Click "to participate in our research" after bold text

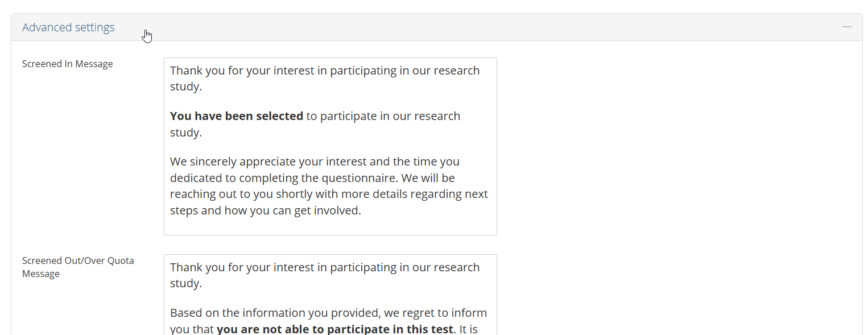click(x=383, y=116)
